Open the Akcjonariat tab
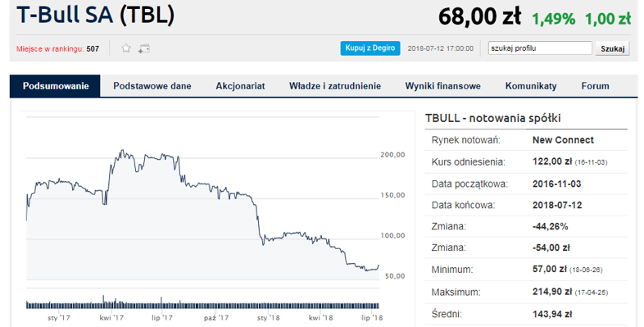The image size is (644, 327). pyautogui.click(x=240, y=86)
